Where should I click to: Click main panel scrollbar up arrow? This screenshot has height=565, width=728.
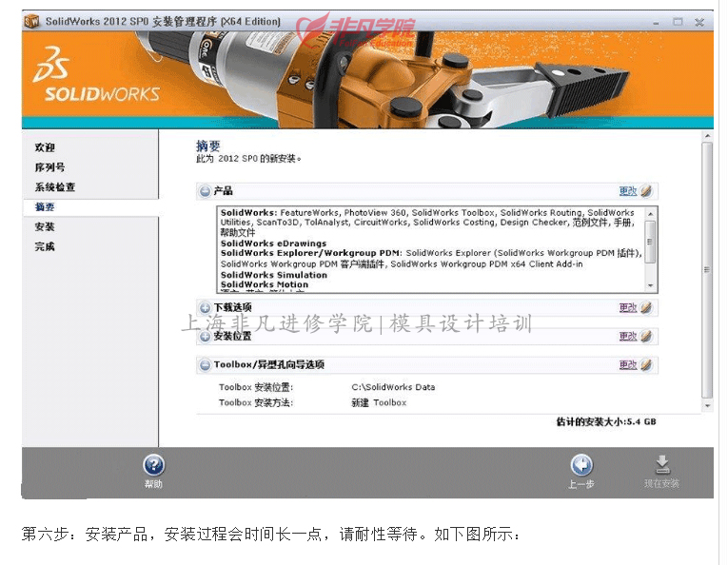(707, 136)
